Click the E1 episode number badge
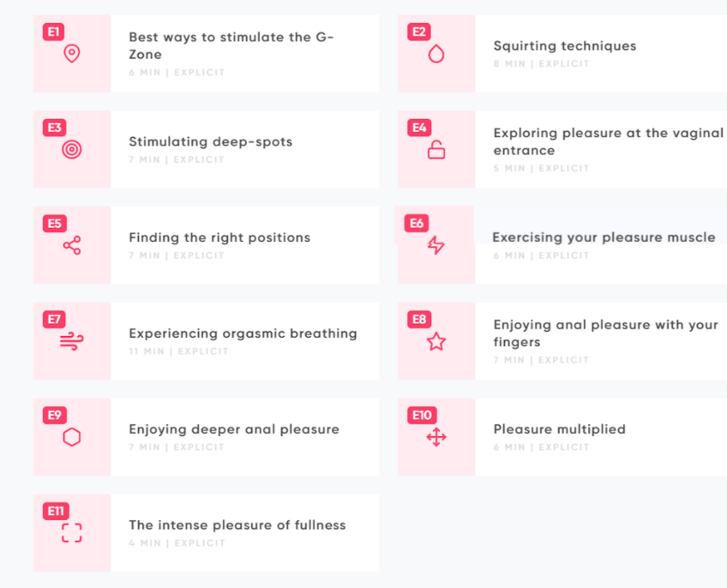The height and width of the screenshot is (588, 727). (x=54, y=32)
